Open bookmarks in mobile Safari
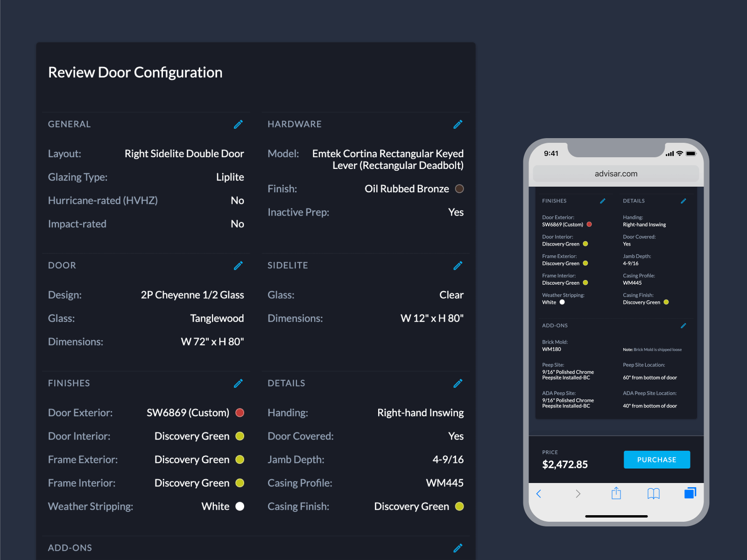Viewport: 747px width, 560px height. (x=653, y=493)
